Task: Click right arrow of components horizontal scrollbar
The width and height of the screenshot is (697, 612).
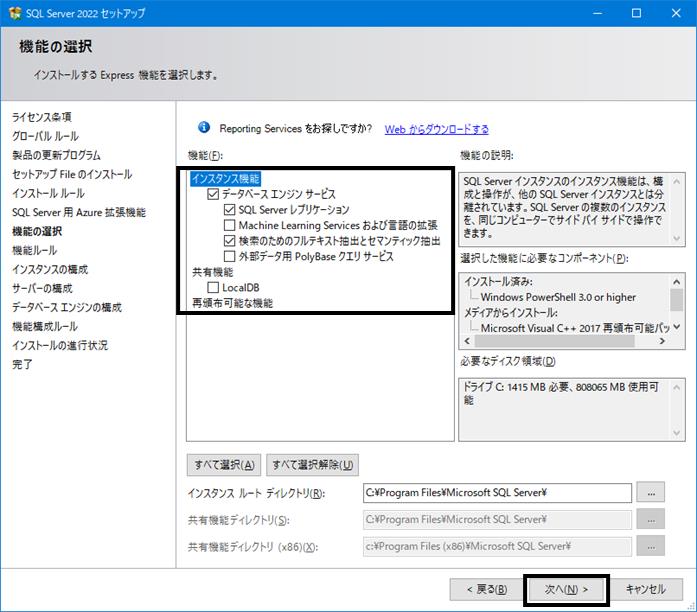Action: [x=662, y=341]
